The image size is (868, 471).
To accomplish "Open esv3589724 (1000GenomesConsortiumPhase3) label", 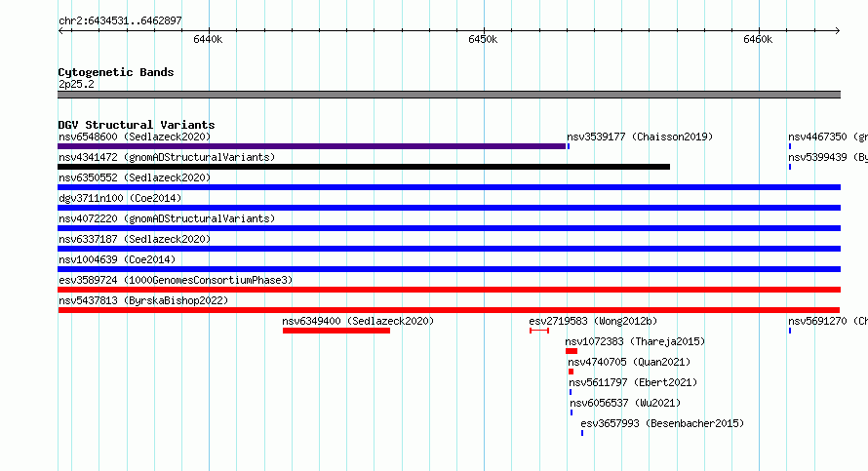I will click(x=176, y=280).
